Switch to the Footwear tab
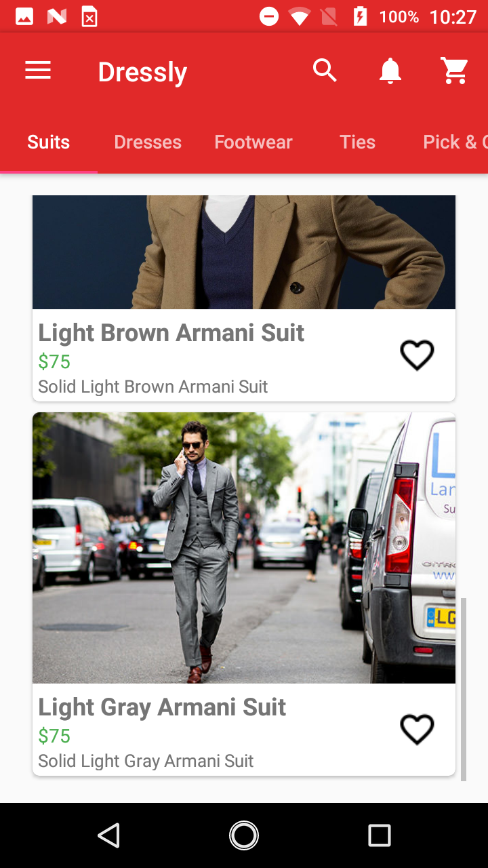 tap(253, 142)
